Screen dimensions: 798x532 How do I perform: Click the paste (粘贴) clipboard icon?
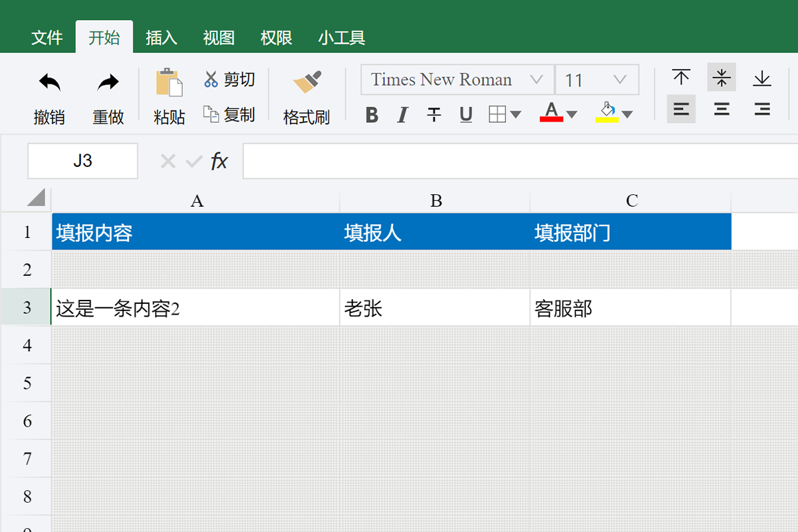tap(169, 83)
